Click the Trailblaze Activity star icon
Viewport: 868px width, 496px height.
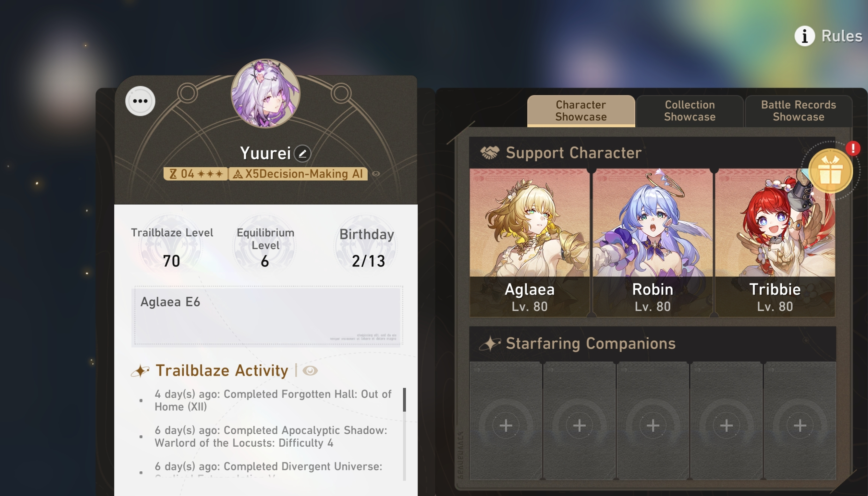point(140,371)
